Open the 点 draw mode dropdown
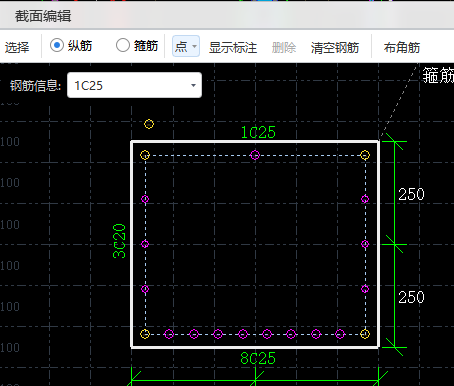 (186, 46)
